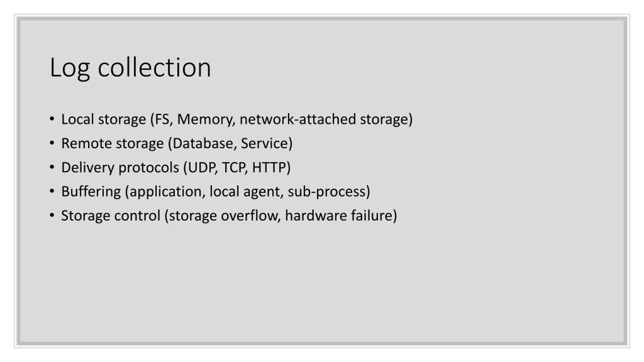This screenshot has height=362, width=644.
Task: Select the 'Delivery protocols (UDP, TCP, HTTP)' line
Action: [x=176, y=167]
